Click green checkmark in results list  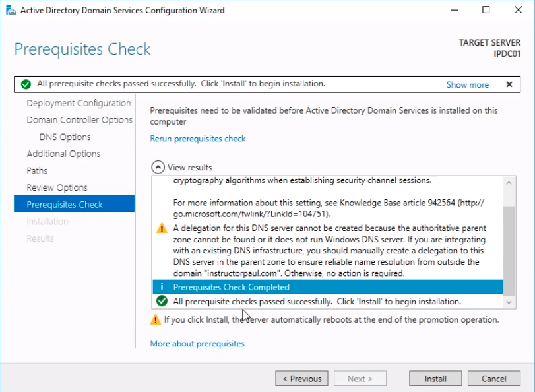(x=162, y=301)
